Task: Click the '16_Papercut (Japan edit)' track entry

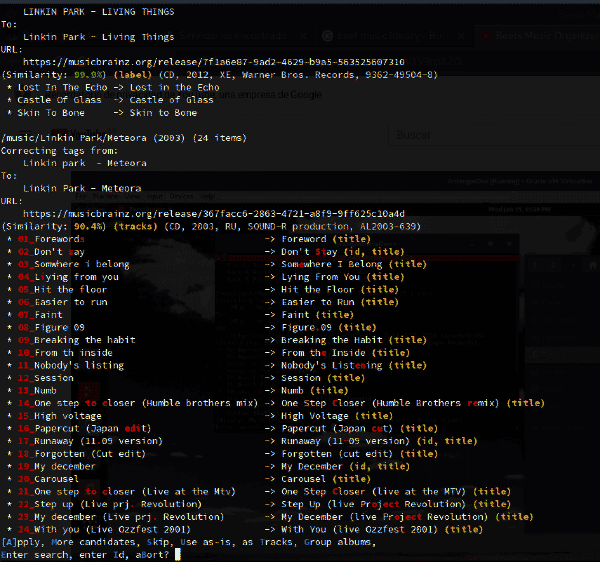Action: tap(85, 428)
